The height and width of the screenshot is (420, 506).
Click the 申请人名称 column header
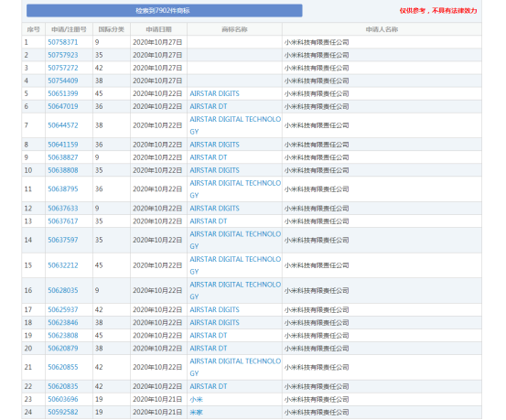382,29
